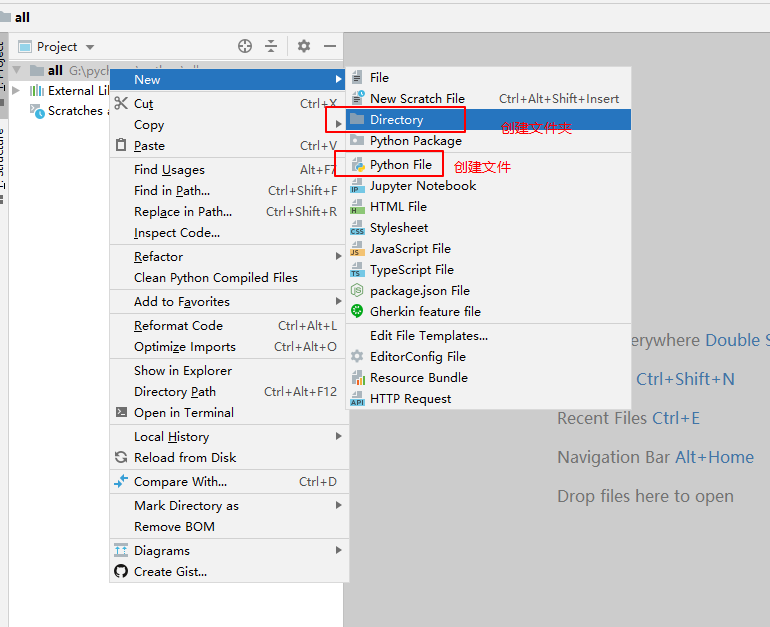Click the JavaScript File icon
The image size is (770, 627).
(x=358, y=249)
